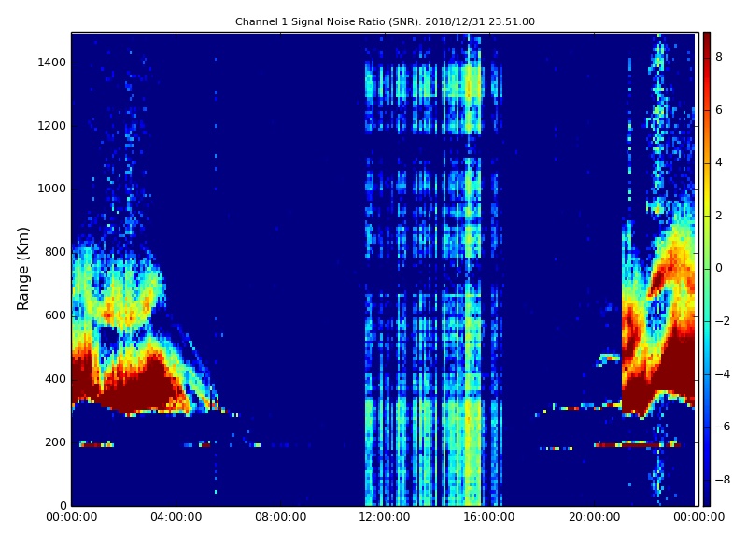Click the 200 range tick label
747x560 pixels.
tap(55, 441)
